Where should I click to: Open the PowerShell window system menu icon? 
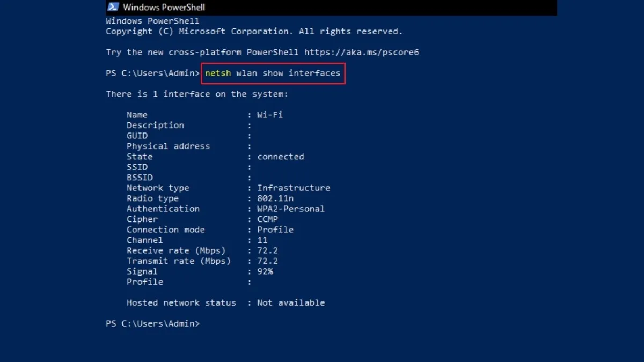tap(113, 7)
